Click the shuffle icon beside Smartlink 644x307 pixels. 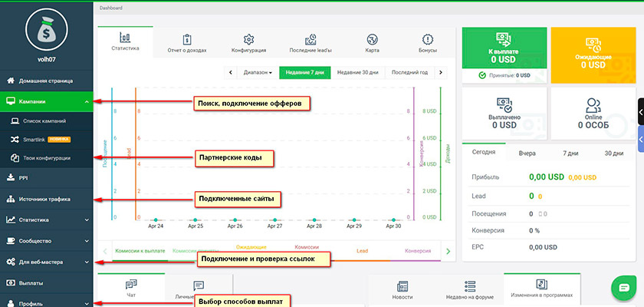click(15, 140)
